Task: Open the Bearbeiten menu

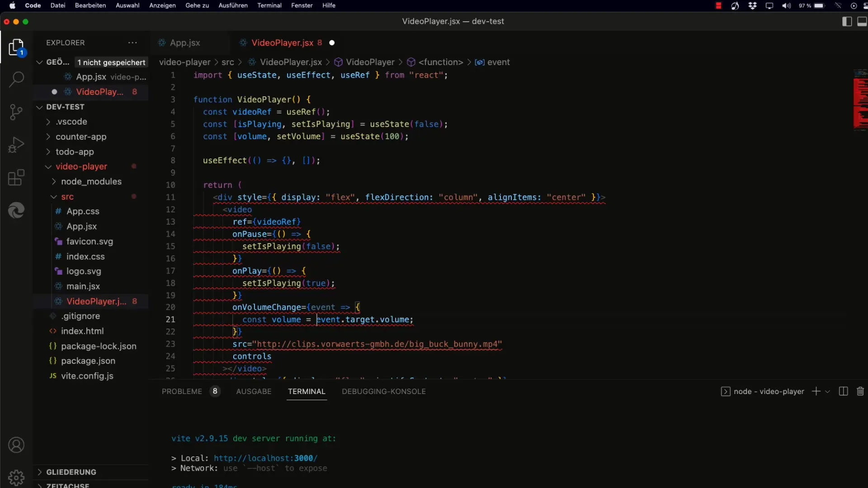Action: 90,5
